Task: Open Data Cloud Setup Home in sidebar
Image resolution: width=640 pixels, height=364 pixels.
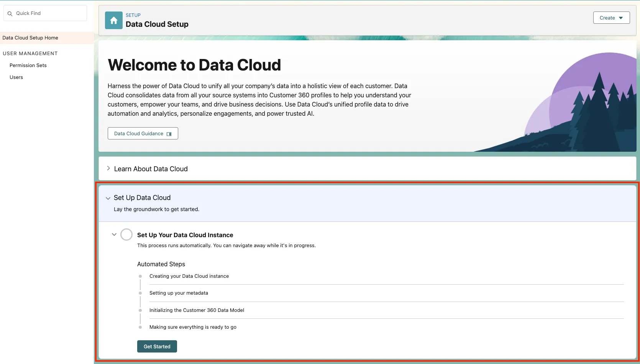Action: click(30, 38)
